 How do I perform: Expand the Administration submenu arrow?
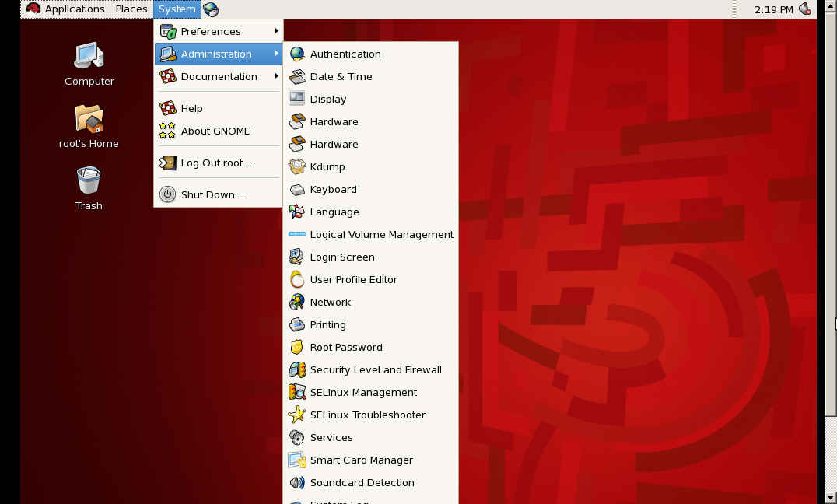276,54
